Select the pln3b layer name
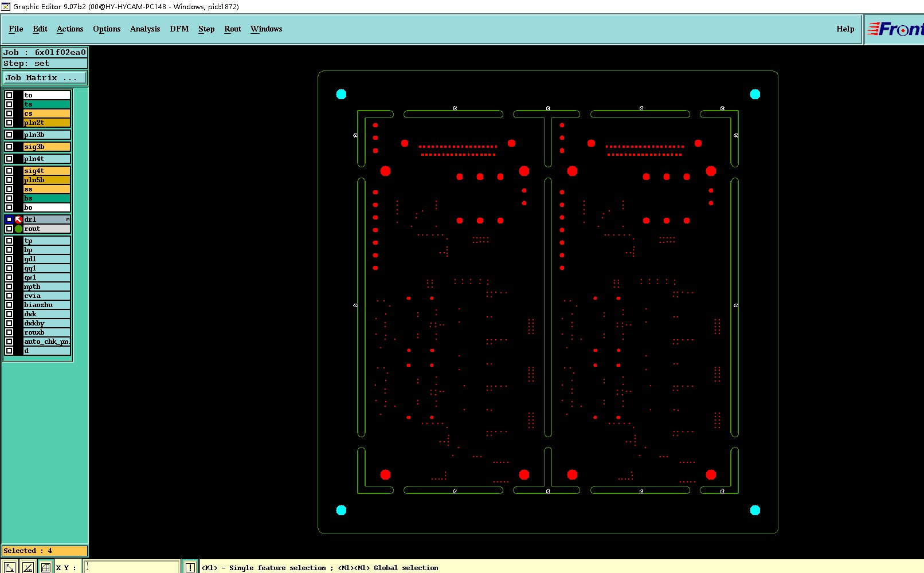This screenshot has width=924, height=573. pos(47,135)
